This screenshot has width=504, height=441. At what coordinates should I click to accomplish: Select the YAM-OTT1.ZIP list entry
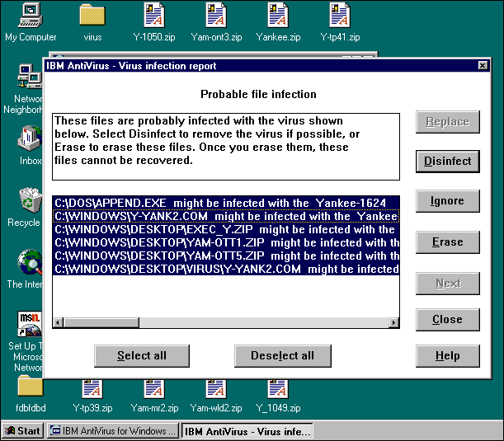coord(226,242)
